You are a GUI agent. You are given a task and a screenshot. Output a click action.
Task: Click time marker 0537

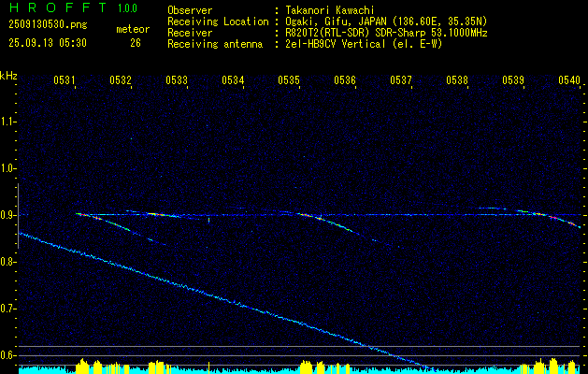click(401, 79)
